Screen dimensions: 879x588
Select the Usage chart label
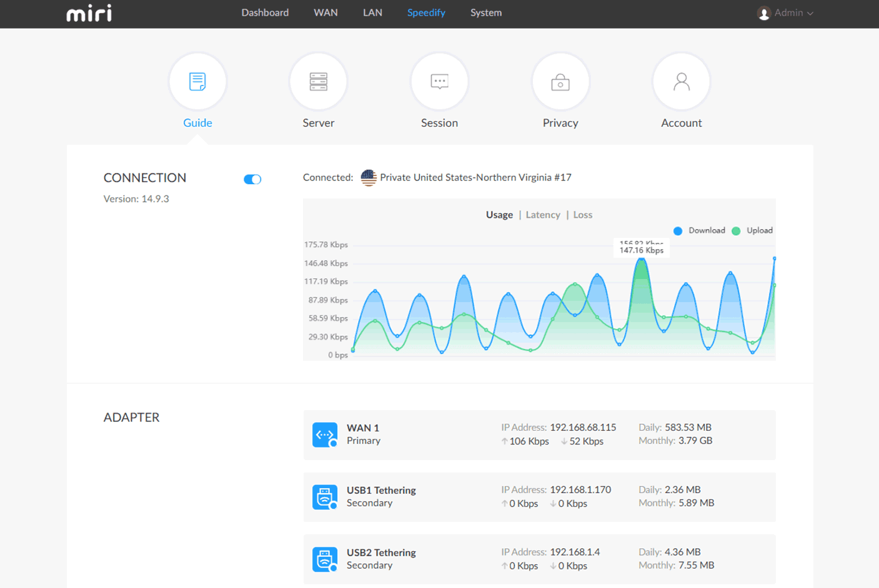point(499,214)
